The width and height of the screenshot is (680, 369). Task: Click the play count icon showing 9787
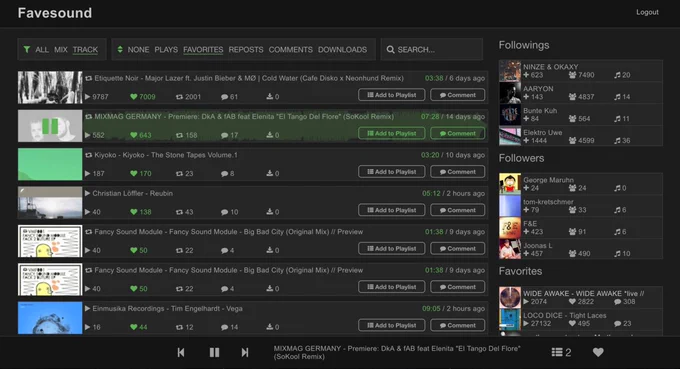click(88, 97)
